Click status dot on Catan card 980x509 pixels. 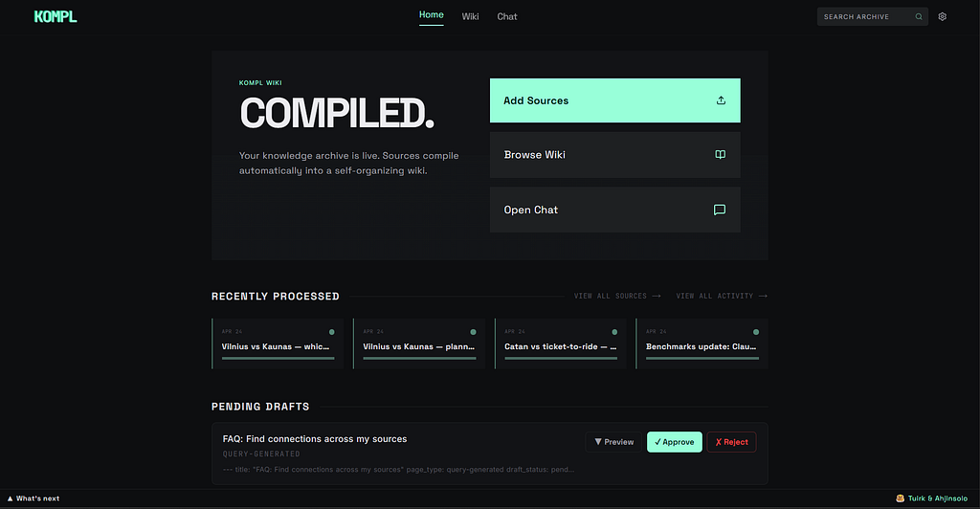coord(614,332)
